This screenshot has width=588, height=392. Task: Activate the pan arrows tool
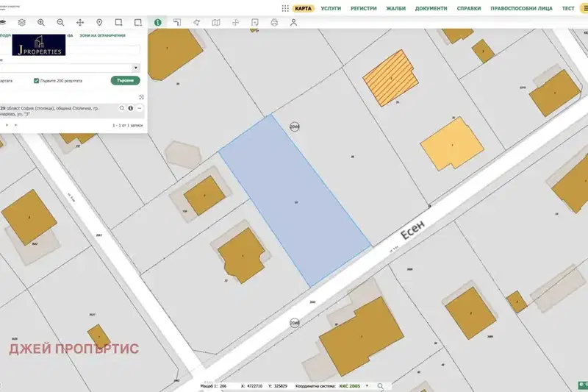click(80, 23)
